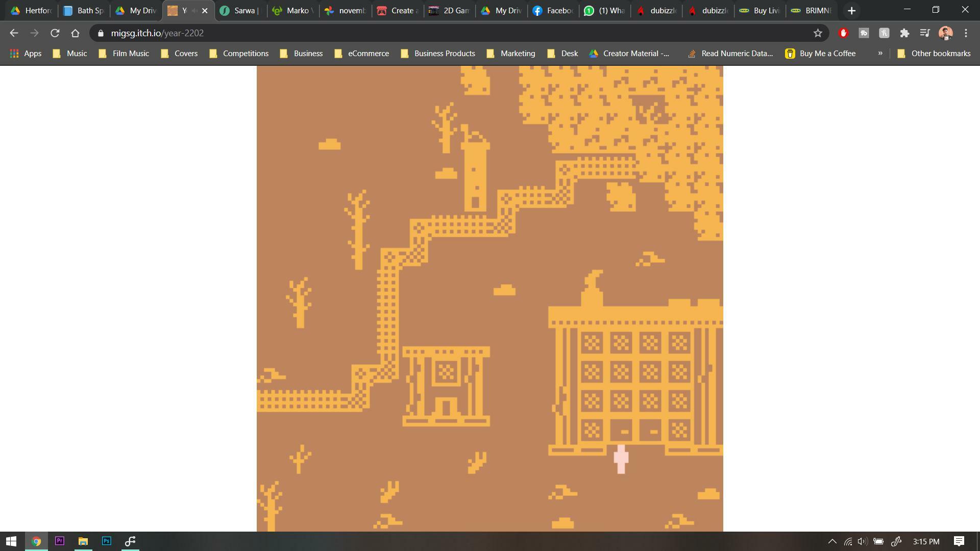Viewport: 980px width, 551px height.
Task: Open Read Numeric Data bookmark
Action: 730,54
